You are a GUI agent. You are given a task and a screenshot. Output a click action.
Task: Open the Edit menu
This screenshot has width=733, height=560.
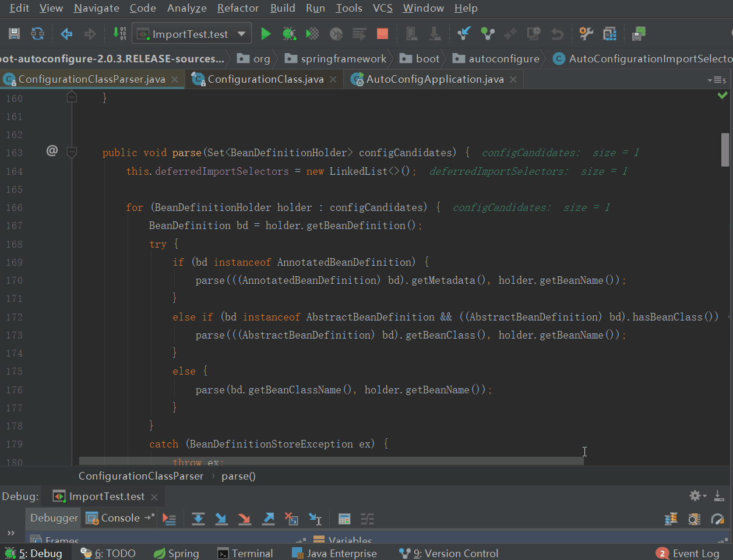pyautogui.click(x=19, y=8)
